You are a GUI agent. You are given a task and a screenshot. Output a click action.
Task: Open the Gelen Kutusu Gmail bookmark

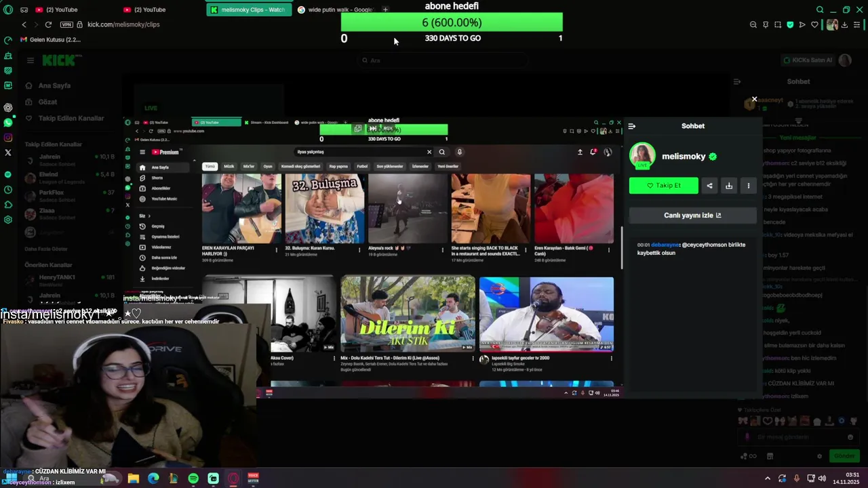pyautogui.click(x=51, y=39)
